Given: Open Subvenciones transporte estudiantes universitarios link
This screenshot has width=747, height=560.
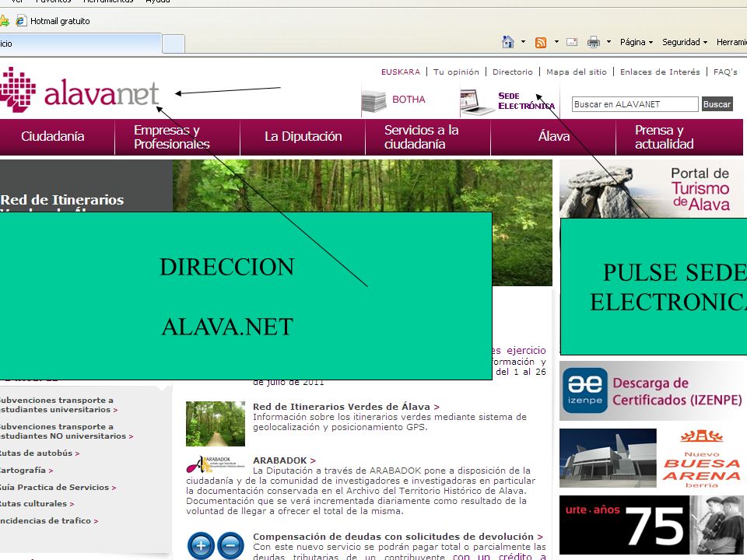Looking at the screenshot, I should click(x=58, y=404).
